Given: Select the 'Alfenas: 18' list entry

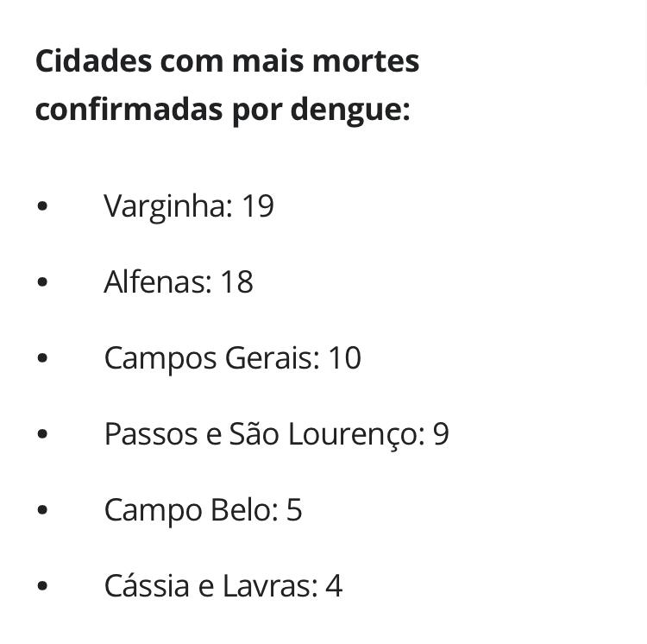Looking at the screenshot, I should [x=179, y=282].
